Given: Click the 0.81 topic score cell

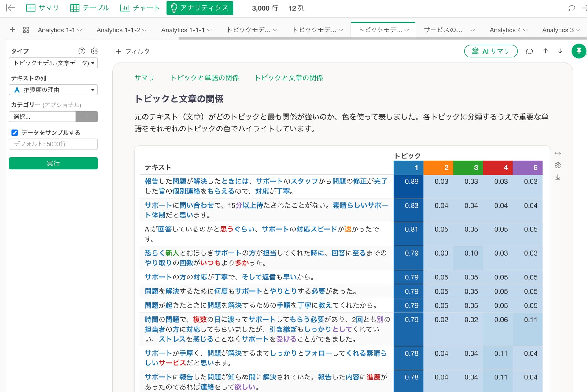Looking at the screenshot, I should pyautogui.click(x=408, y=234).
